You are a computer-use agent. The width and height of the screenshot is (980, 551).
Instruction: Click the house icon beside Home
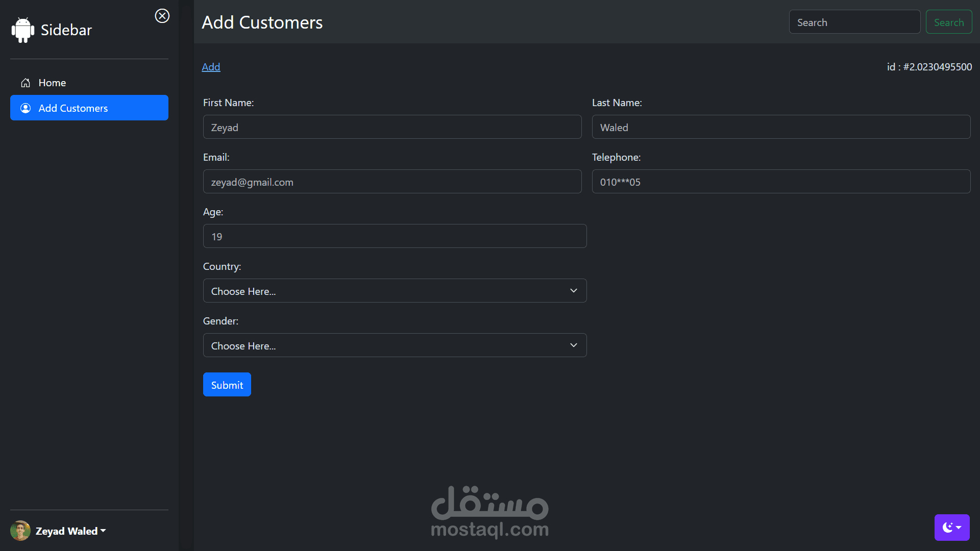click(26, 83)
